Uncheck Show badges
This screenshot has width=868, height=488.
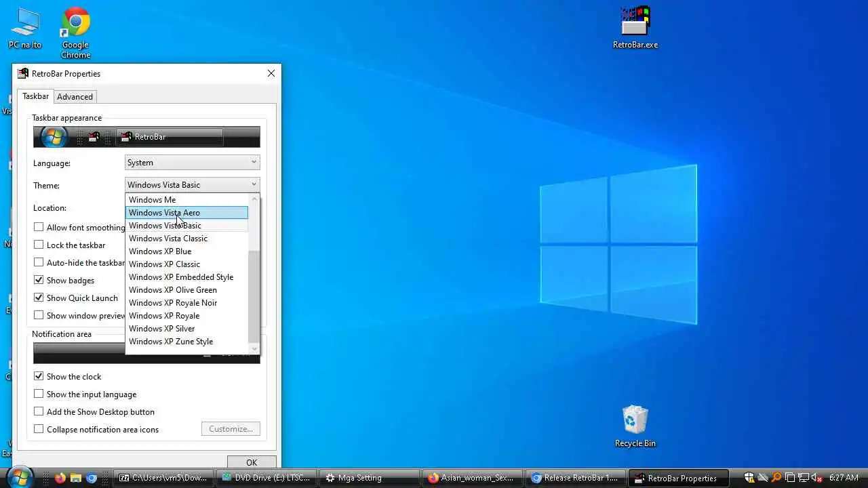[x=39, y=280]
